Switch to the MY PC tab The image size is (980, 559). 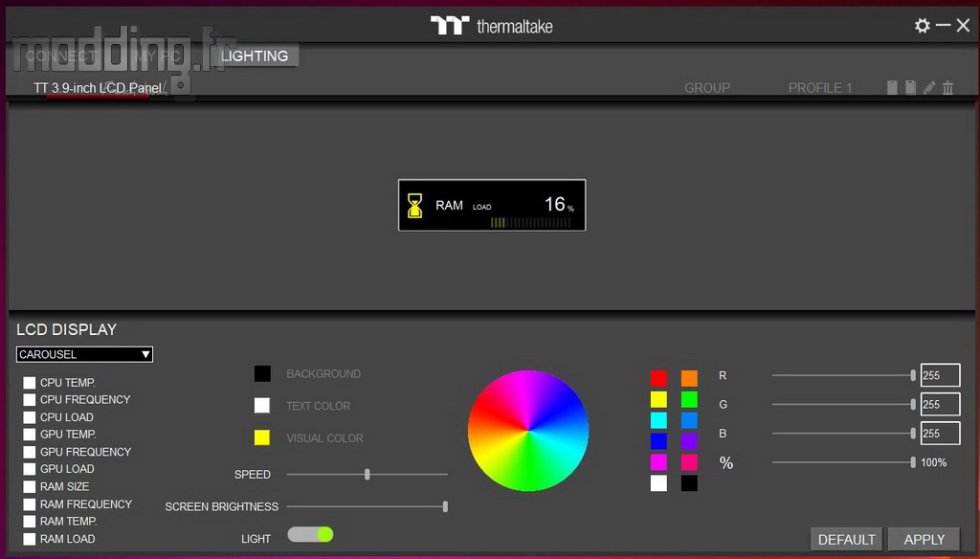click(x=158, y=56)
